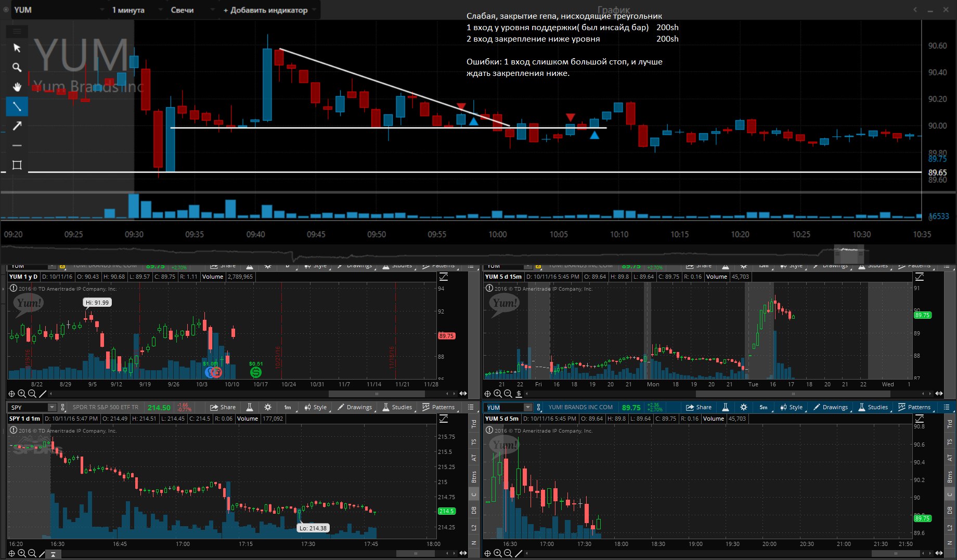Select the magnifier zoom tool in top chart
The width and height of the screenshot is (957, 560).
(17, 68)
